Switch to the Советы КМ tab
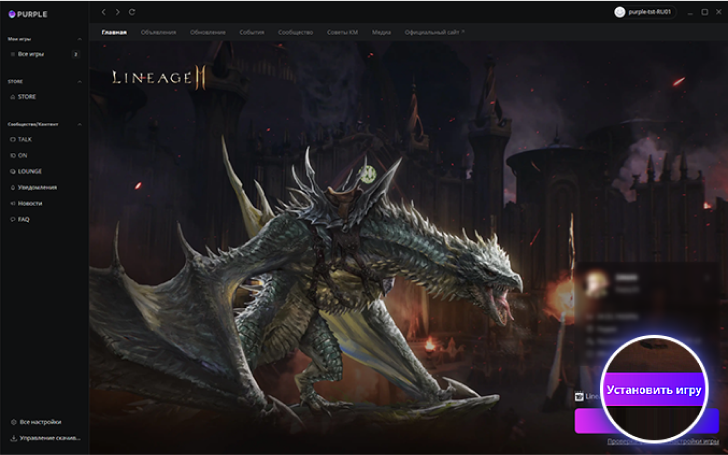The image size is (728, 455). click(x=342, y=32)
